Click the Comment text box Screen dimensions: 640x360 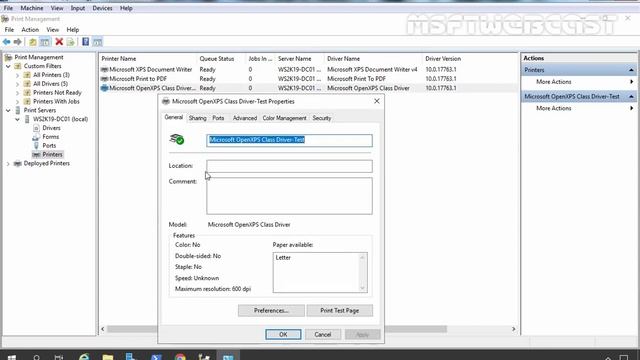(x=289, y=196)
